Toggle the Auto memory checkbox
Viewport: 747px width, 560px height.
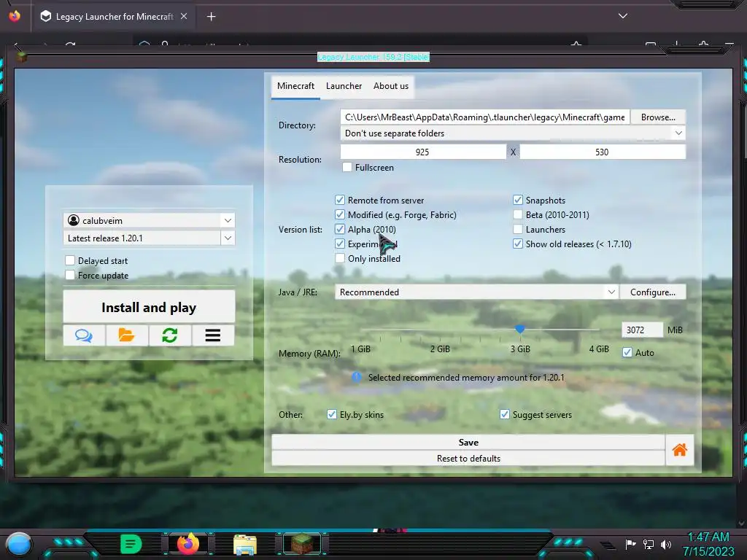click(x=627, y=352)
